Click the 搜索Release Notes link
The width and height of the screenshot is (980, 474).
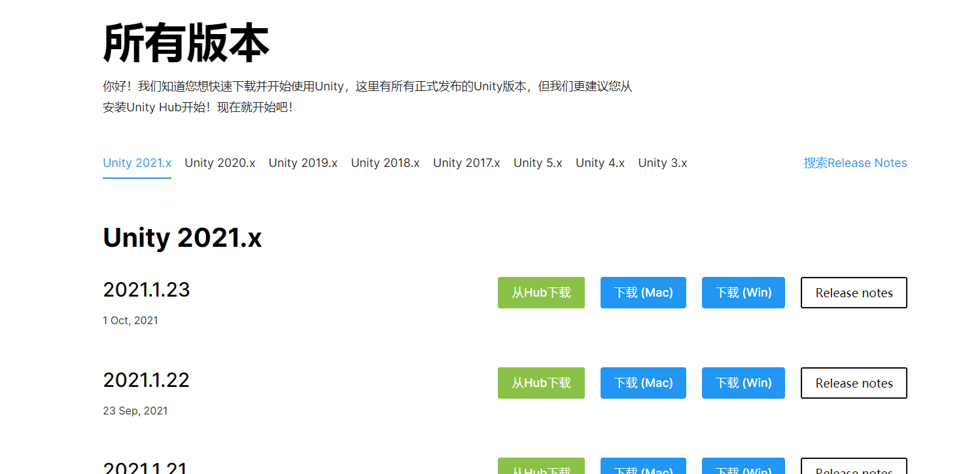pos(855,163)
